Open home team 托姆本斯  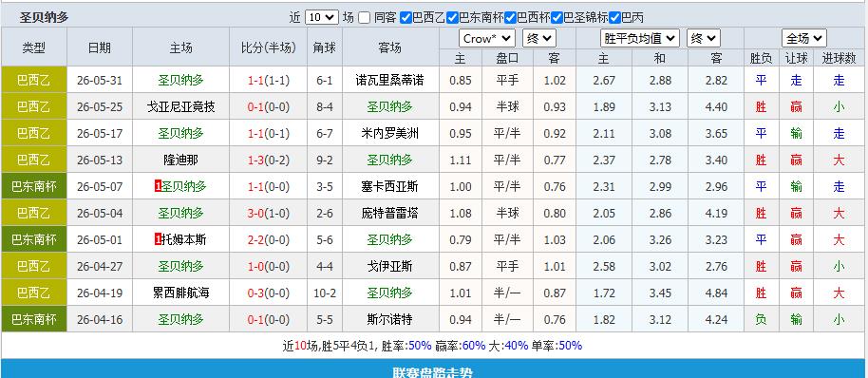184,240
